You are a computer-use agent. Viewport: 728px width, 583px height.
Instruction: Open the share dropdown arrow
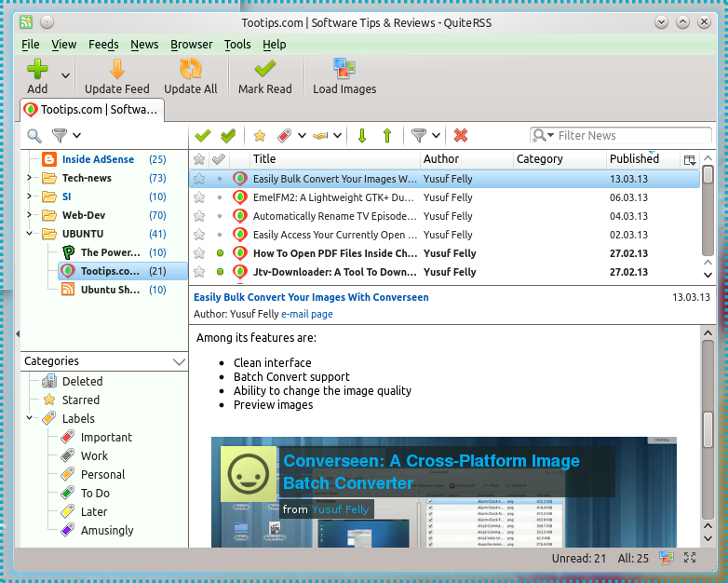pyautogui.click(x=338, y=136)
